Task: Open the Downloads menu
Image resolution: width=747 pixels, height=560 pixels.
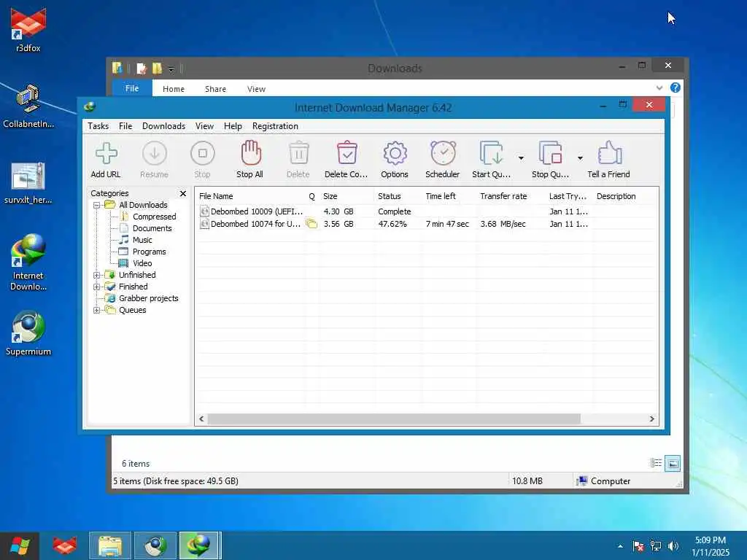Action: [x=163, y=126]
